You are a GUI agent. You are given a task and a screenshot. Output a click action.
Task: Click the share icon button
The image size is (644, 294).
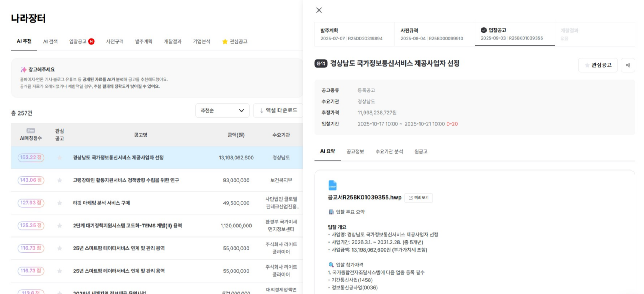628,65
